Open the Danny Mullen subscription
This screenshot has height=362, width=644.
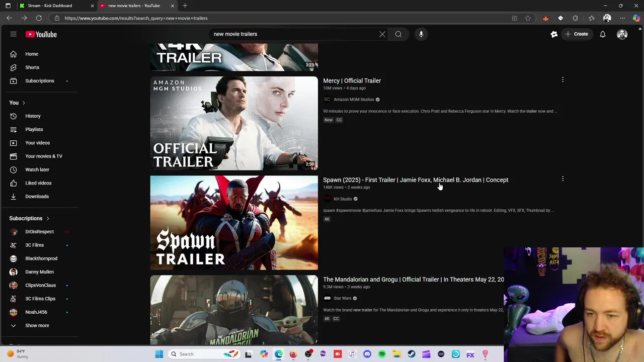[x=40, y=272]
